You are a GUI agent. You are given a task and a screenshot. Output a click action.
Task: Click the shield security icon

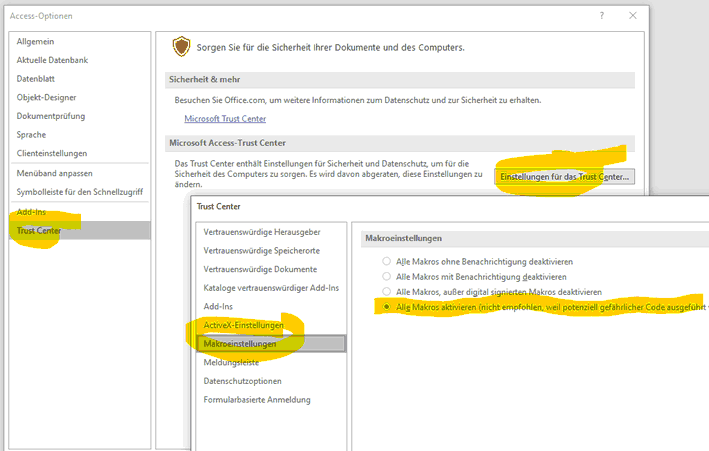click(x=181, y=47)
